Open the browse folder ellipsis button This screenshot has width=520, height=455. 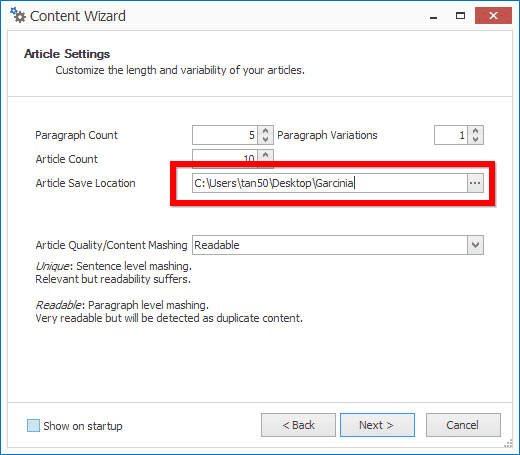[x=475, y=183]
